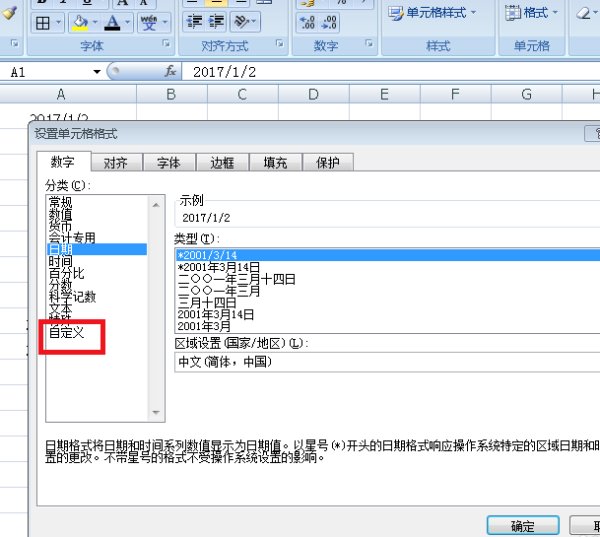Select the 三月十四日 date type

coord(388,302)
